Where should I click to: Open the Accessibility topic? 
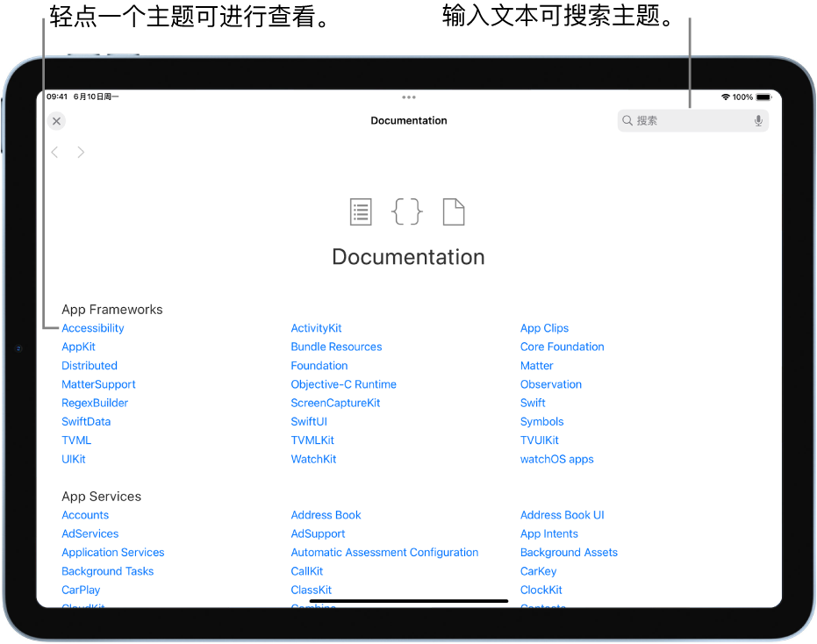[93, 328]
